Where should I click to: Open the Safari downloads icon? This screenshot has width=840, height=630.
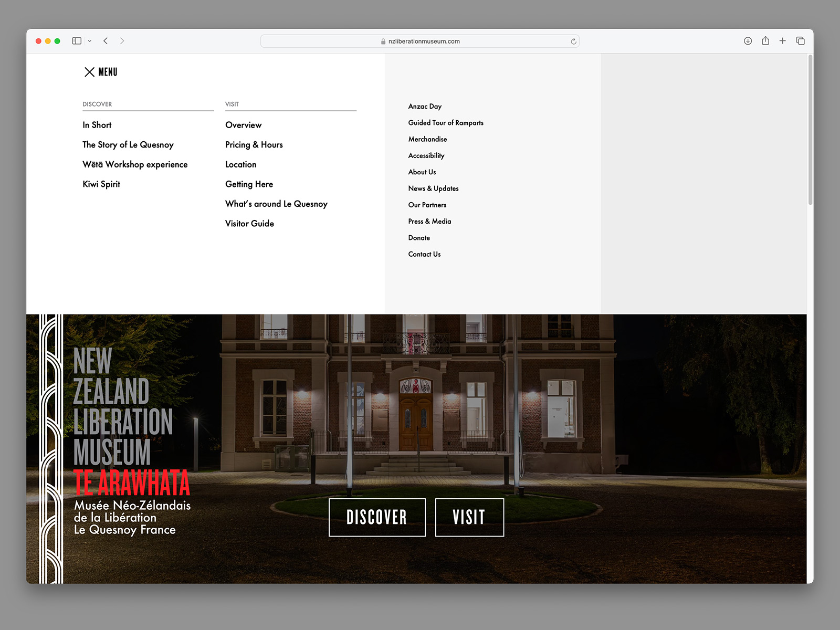(x=748, y=41)
